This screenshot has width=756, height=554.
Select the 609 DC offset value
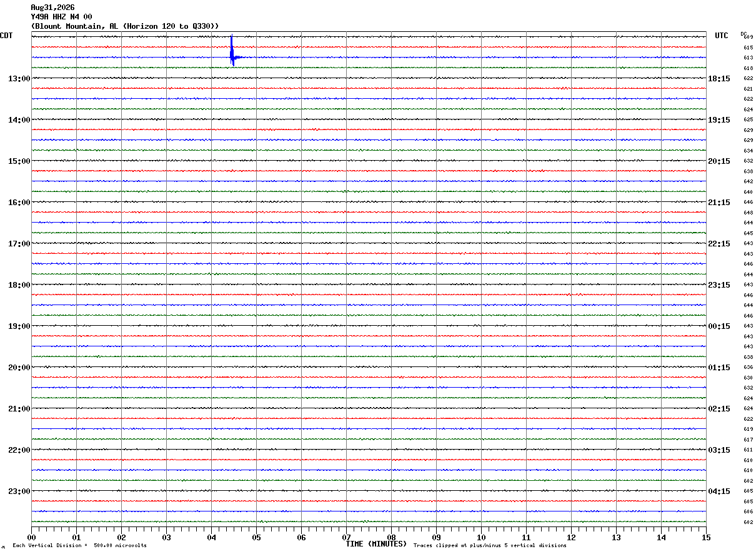click(x=748, y=38)
